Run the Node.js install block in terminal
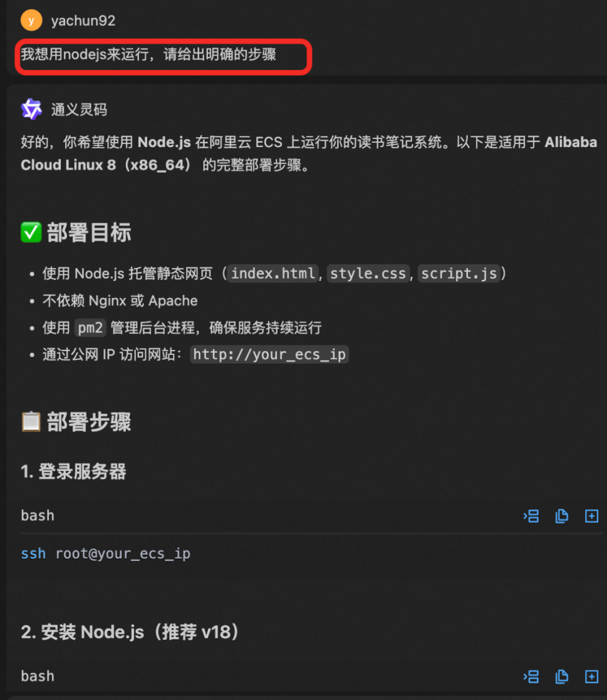The width and height of the screenshot is (607, 700). [531, 676]
